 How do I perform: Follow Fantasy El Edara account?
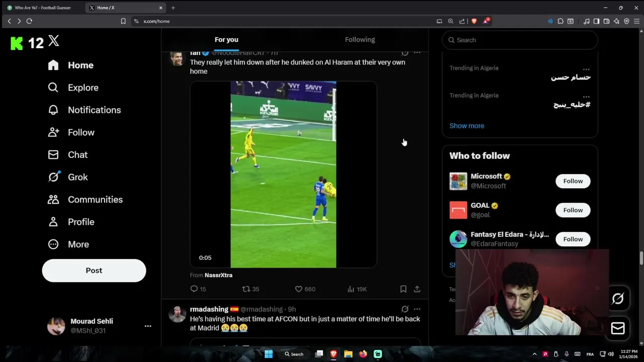click(573, 239)
